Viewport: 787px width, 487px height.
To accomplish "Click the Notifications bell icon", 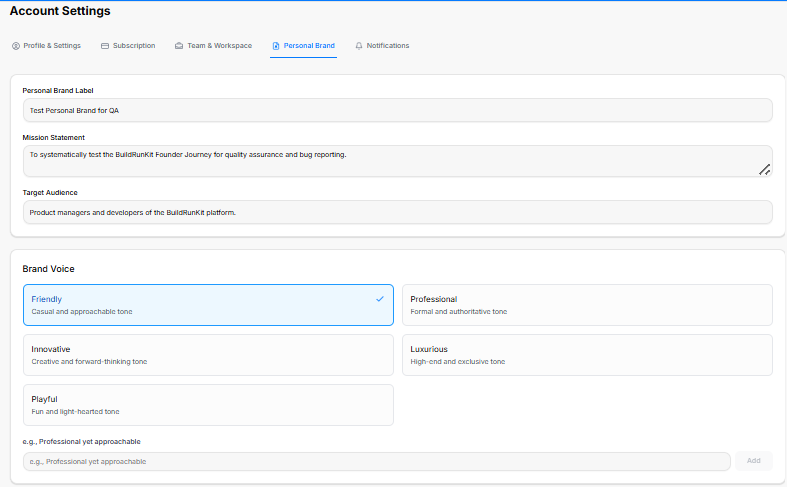I will coord(359,46).
